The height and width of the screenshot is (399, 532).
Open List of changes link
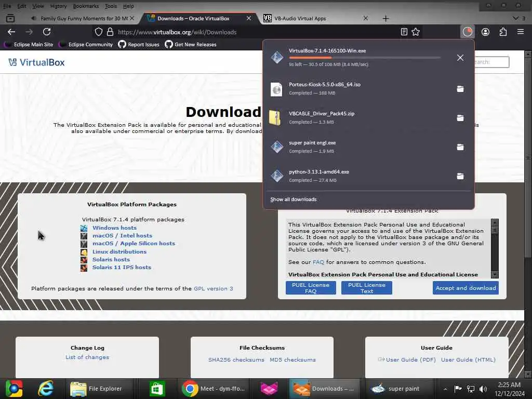(87, 357)
